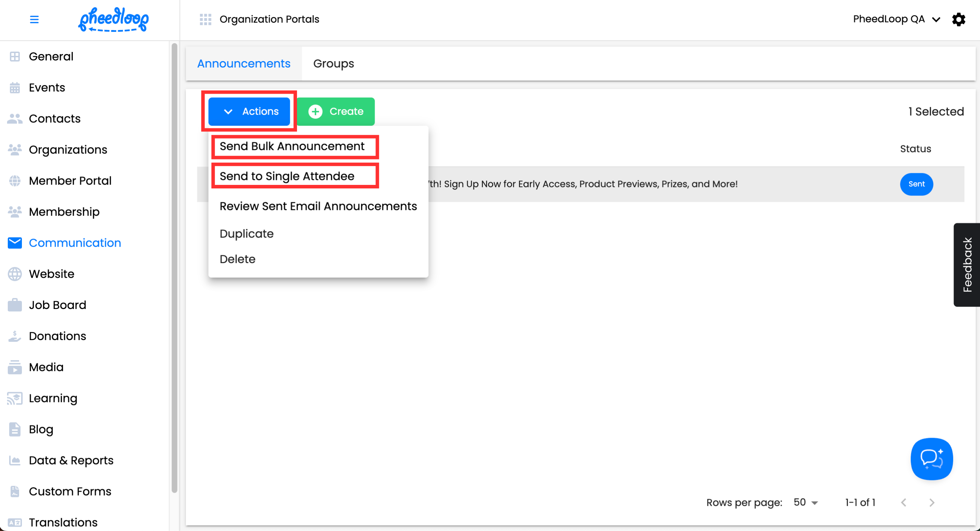Click the Media sidebar icon

tap(15, 367)
